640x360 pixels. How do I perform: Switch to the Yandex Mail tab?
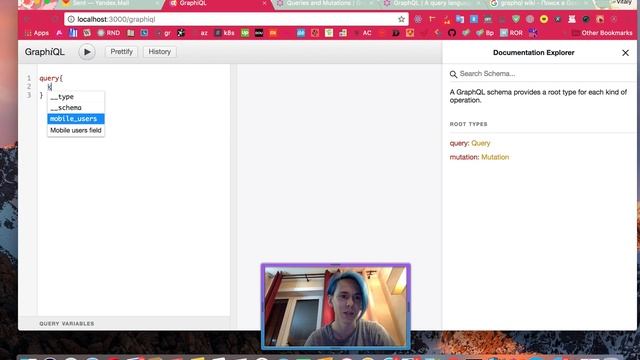coord(110,4)
